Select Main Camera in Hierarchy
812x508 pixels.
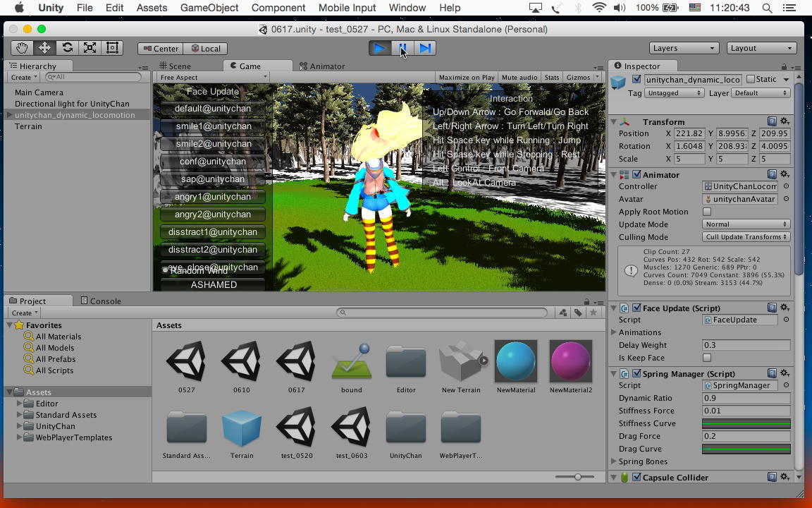point(39,92)
